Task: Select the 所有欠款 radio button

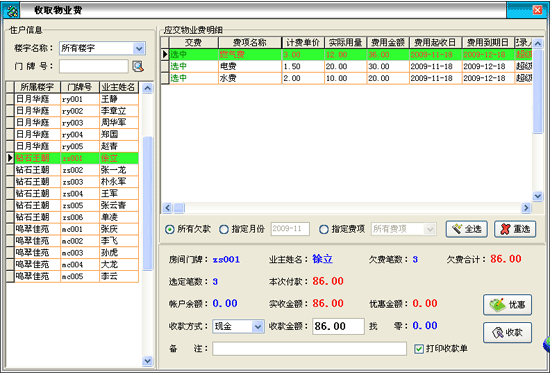Action: [x=170, y=230]
